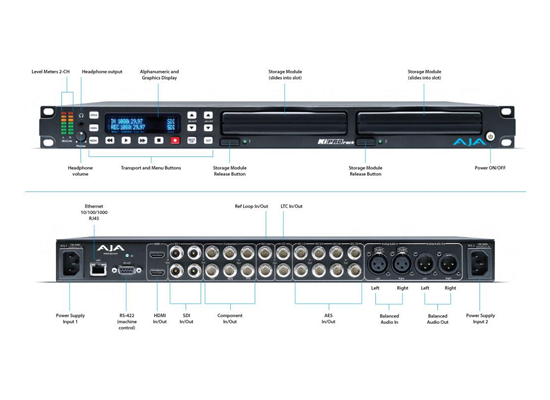Click the blue AJA logo on front panel

click(469, 142)
